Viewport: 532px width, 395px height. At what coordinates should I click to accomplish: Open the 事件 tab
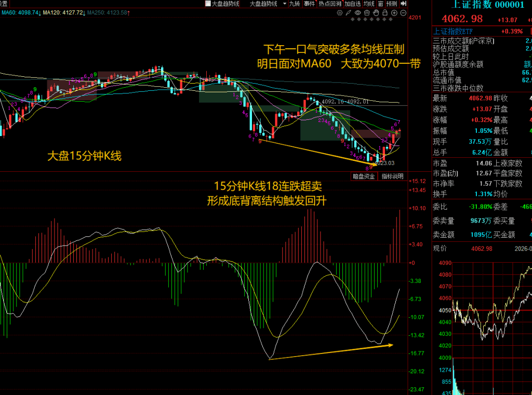[309, 4]
